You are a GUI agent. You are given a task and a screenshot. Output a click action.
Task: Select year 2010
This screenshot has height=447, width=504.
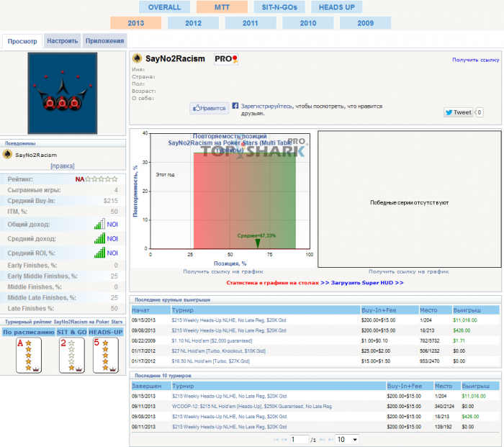[308, 23]
